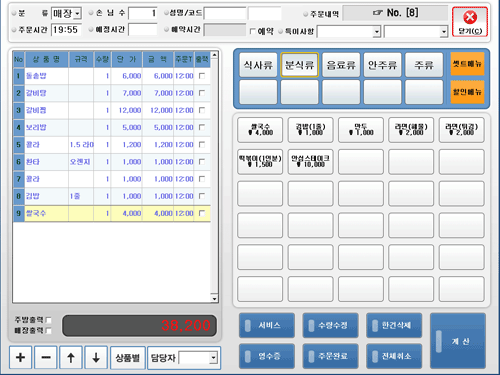Open the 담당자 dropdown
This screenshot has width=500, height=375.
213,358
